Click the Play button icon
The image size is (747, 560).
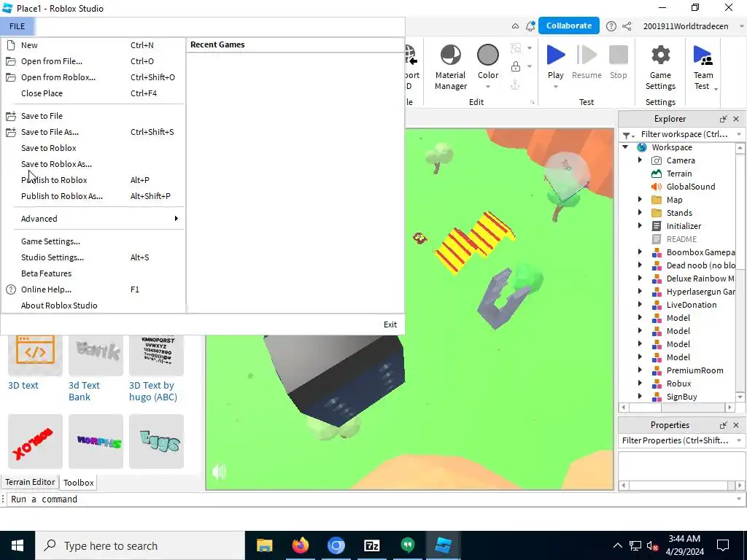(x=555, y=55)
